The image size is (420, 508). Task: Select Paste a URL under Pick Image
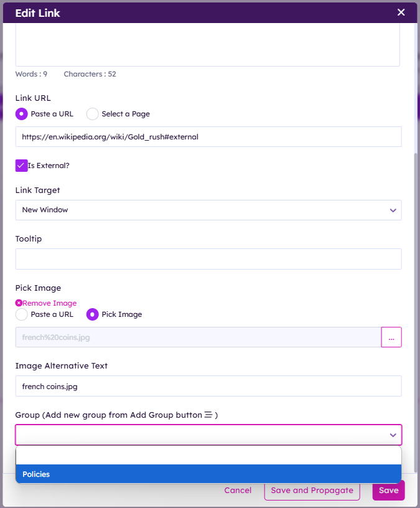pyautogui.click(x=22, y=314)
